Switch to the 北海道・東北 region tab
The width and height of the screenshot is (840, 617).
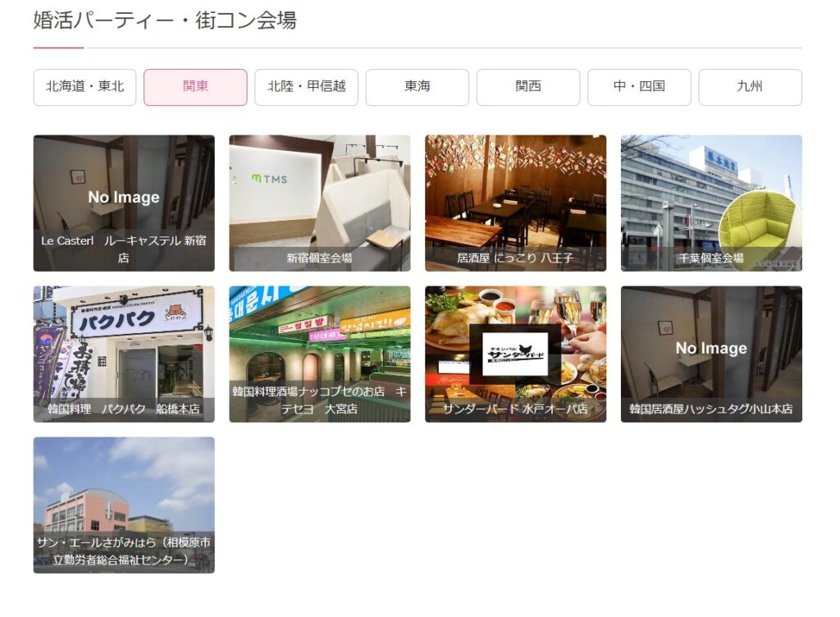pyautogui.click(x=85, y=86)
